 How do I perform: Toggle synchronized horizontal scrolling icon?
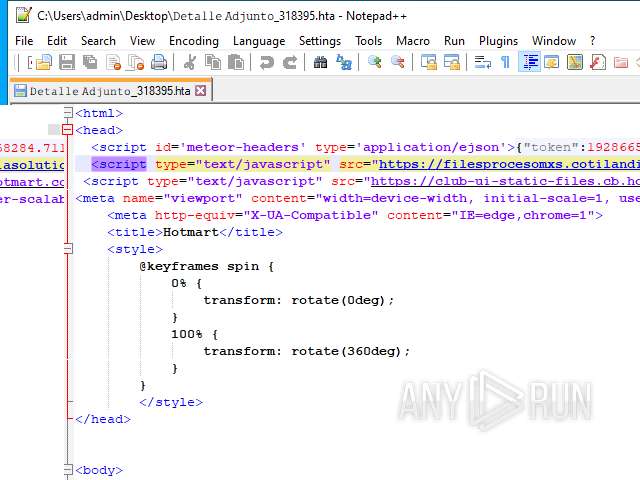coord(451,62)
